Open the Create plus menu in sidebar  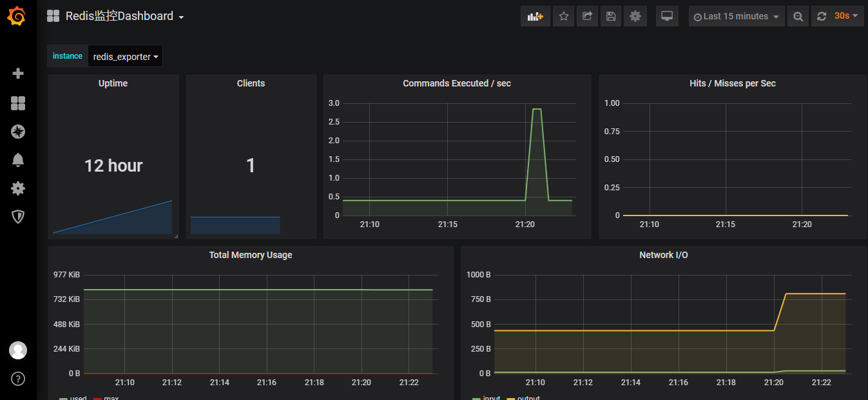(18, 74)
